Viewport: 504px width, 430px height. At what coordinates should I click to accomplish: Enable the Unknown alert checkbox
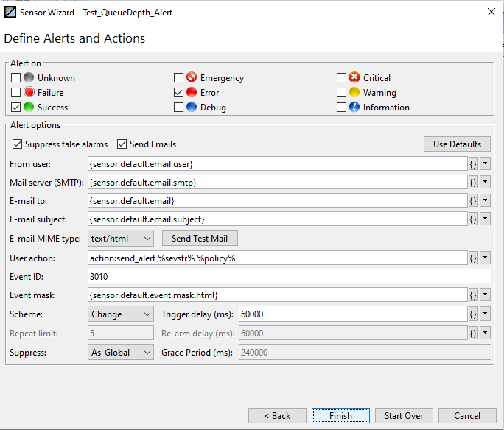[15, 78]
